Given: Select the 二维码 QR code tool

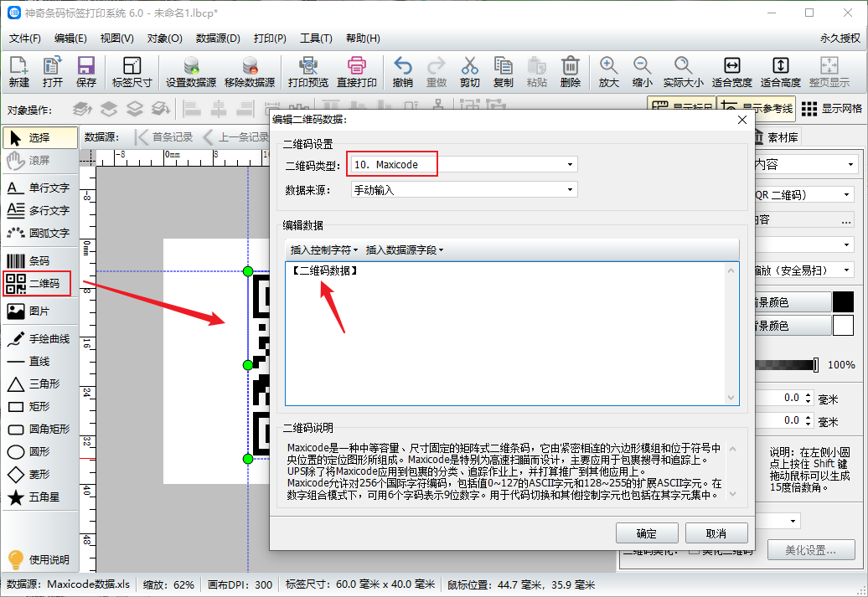Looking at the screenshot, I should point(37,283).
